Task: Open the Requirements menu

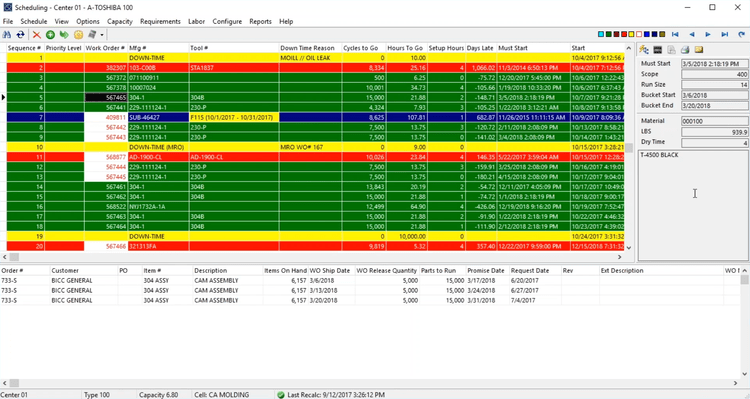Action: pyautogui.click(x=160, y=22)
